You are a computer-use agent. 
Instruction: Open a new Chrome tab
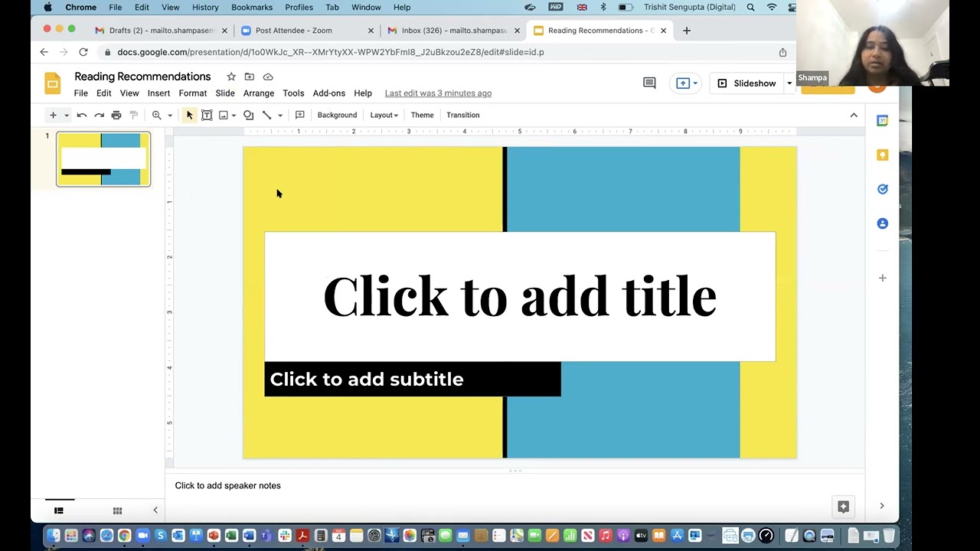click(x=687, y=31)
